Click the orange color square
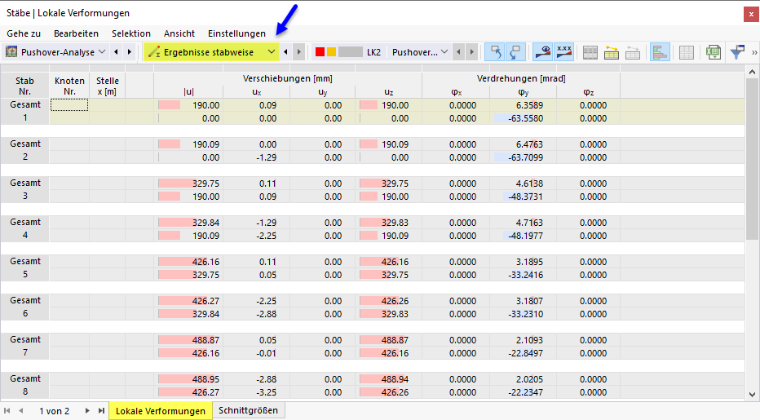 point(332,52)
